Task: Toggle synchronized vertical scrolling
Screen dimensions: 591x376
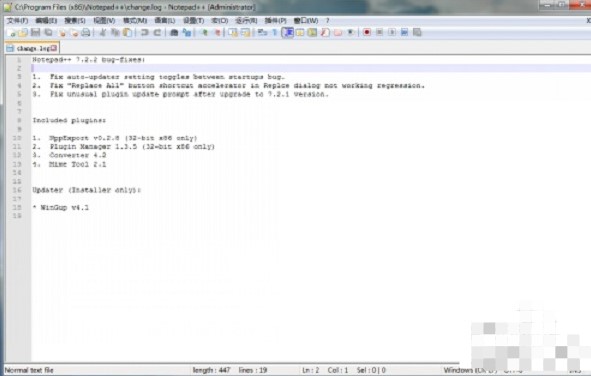Action: [x=233, y=32]
